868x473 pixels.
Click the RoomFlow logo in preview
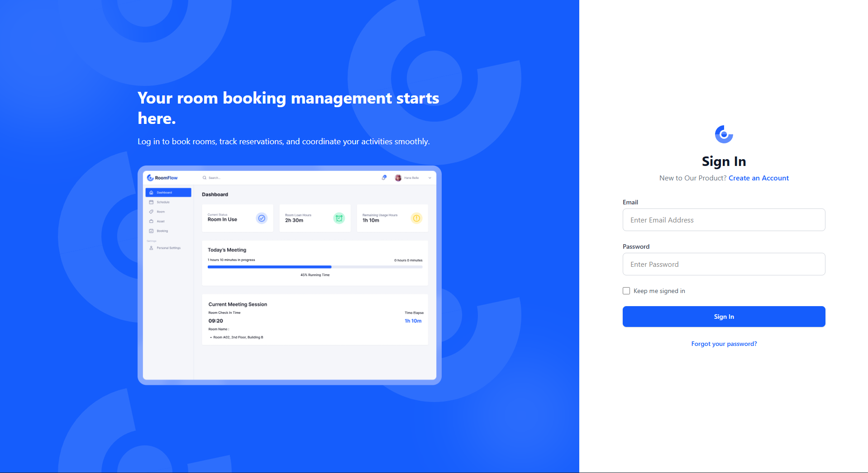pyautogui.click(x=162, y=178)
